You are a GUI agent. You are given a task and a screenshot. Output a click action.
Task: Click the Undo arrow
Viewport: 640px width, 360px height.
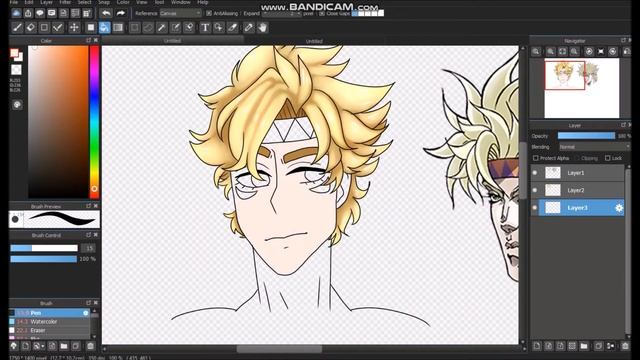[106, 13]
